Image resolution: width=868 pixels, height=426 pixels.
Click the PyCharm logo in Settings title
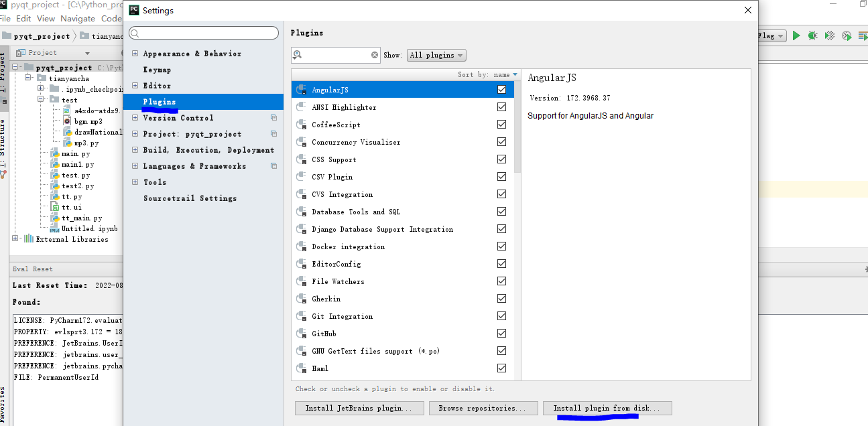tap(134, 10)
